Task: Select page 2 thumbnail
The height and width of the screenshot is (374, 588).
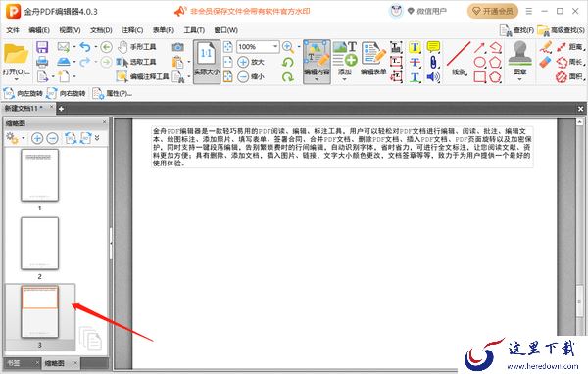Action: tap(40, 244)
